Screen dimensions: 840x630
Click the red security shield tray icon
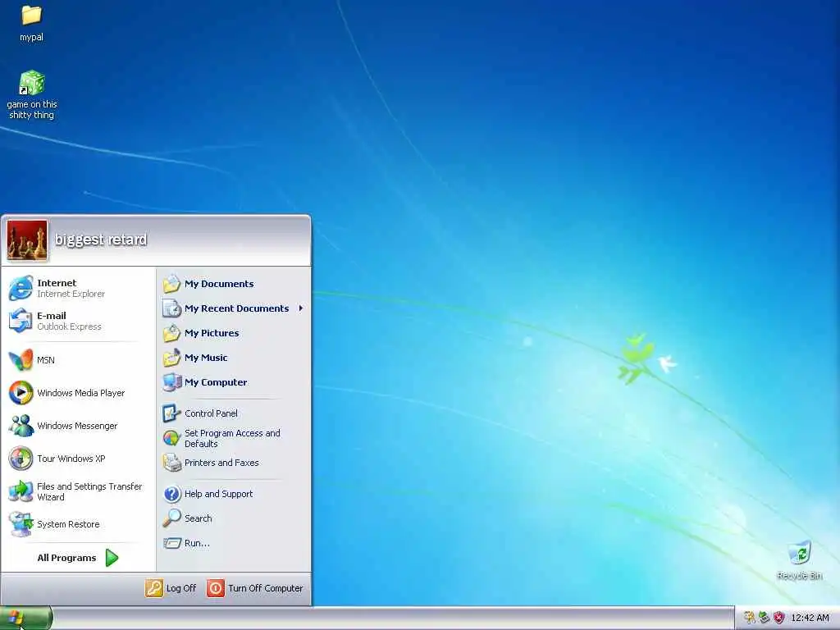coord(779,618)
